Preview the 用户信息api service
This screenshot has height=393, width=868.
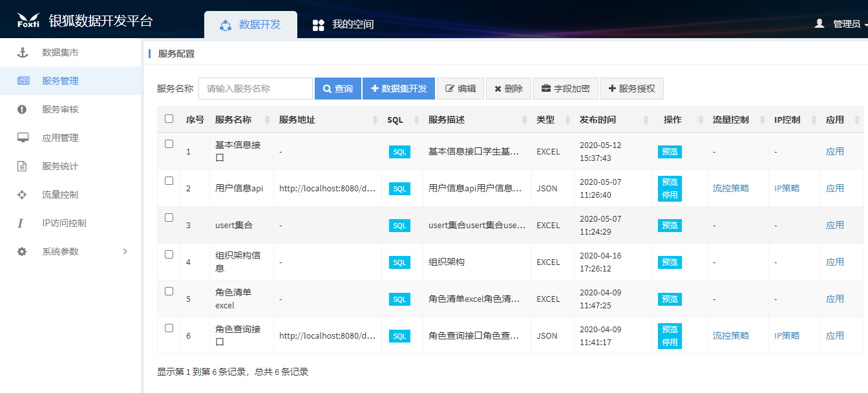click(x=670, y=182)
